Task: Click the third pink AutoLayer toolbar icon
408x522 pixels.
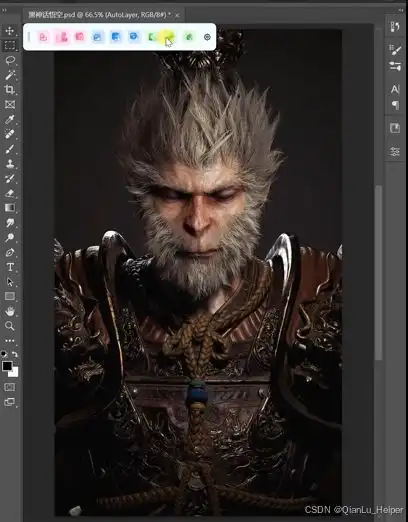Action: (x=80, y=37)
